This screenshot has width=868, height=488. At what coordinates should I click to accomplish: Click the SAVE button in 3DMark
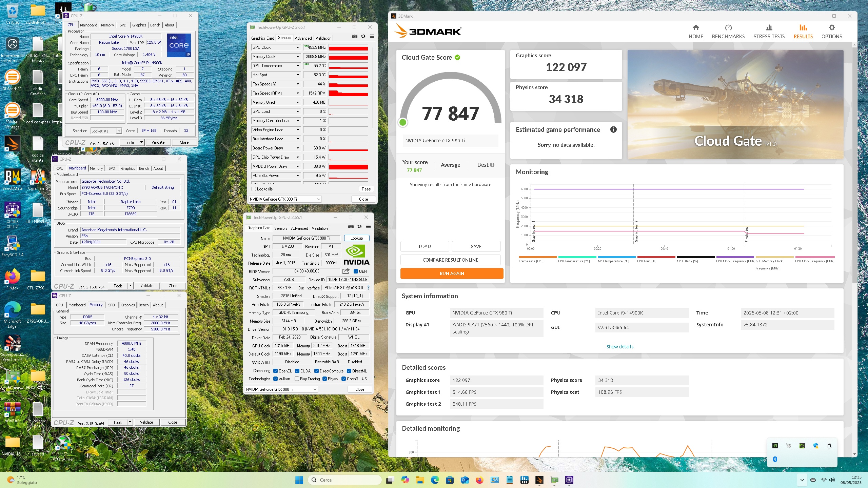(476, 246)
